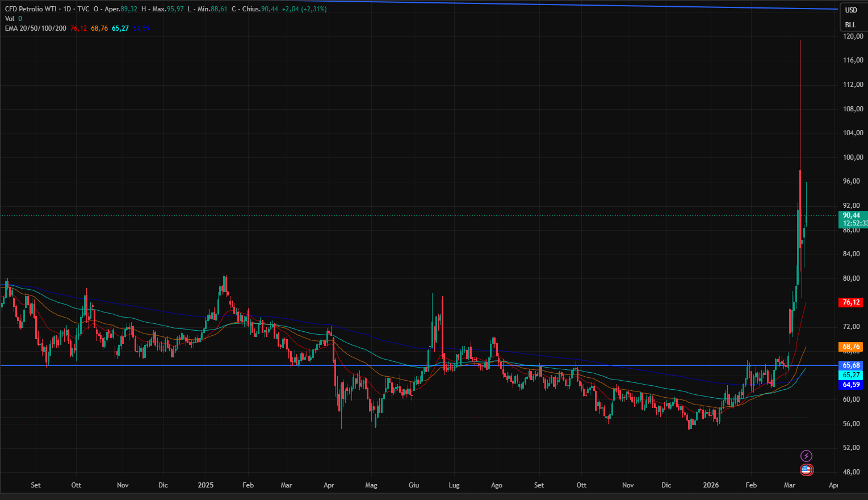Click the 116,00 price axis label

click(853, 60)
